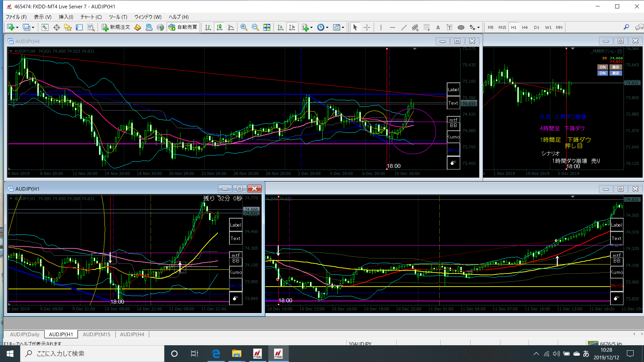Toggle the Terminal panel icon

[79, 27]
